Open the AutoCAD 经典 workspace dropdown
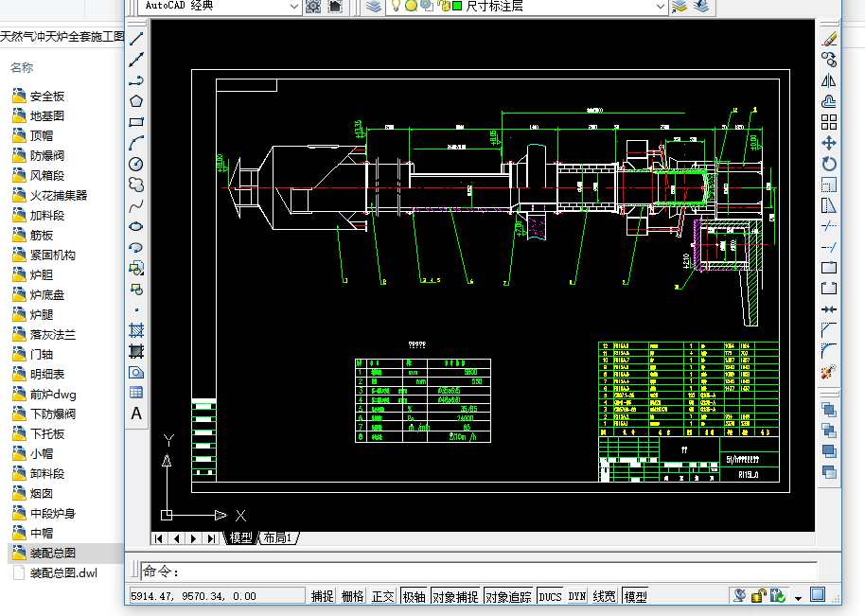This screenshot has width=865, height=616. click(293, 6)
